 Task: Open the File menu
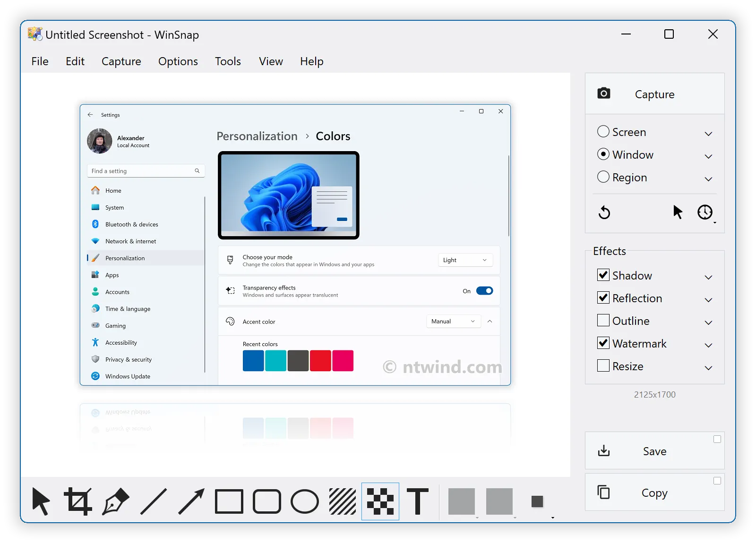[x=40, y=61]
